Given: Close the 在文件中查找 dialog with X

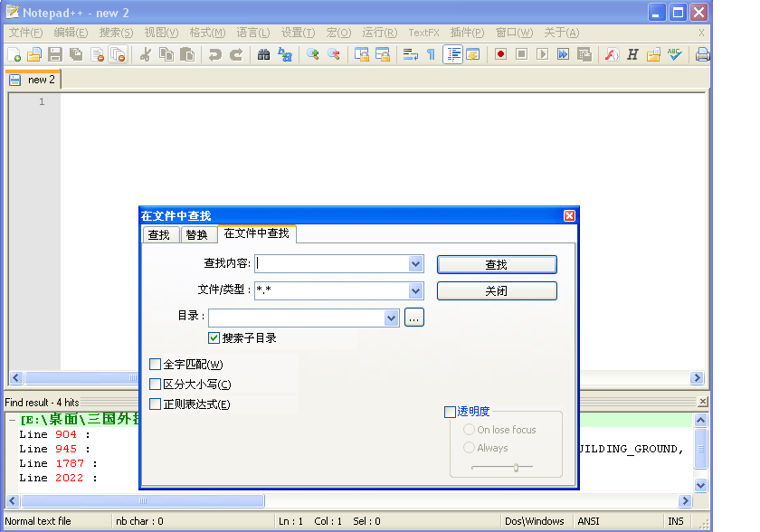Looking at the screenshot, I should tap(569, 215).
